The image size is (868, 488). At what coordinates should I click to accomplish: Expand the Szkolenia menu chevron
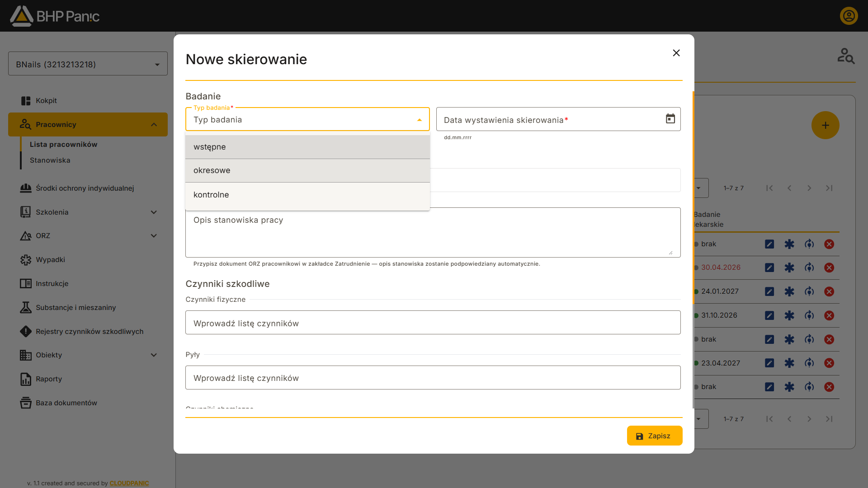[154, 212]
